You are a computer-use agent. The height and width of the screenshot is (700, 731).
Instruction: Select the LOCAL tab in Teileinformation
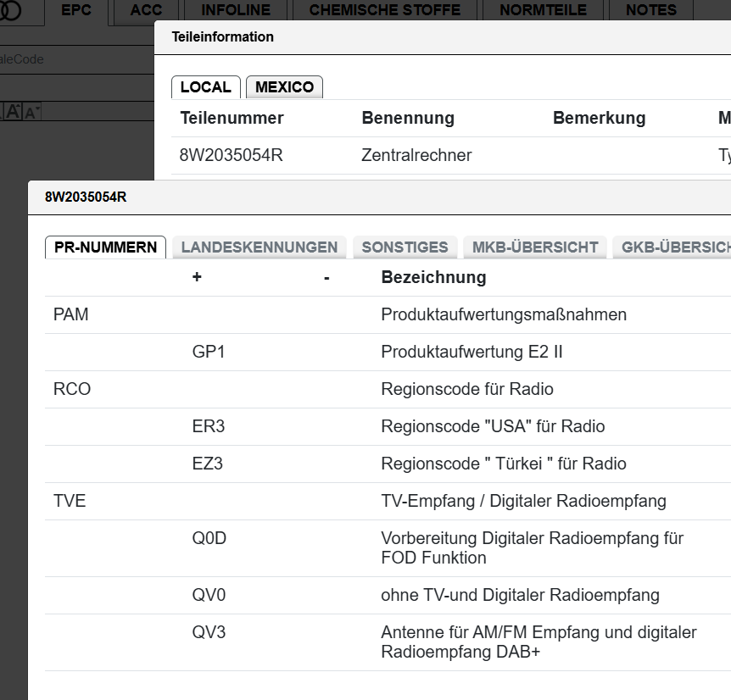coord(205,87)
